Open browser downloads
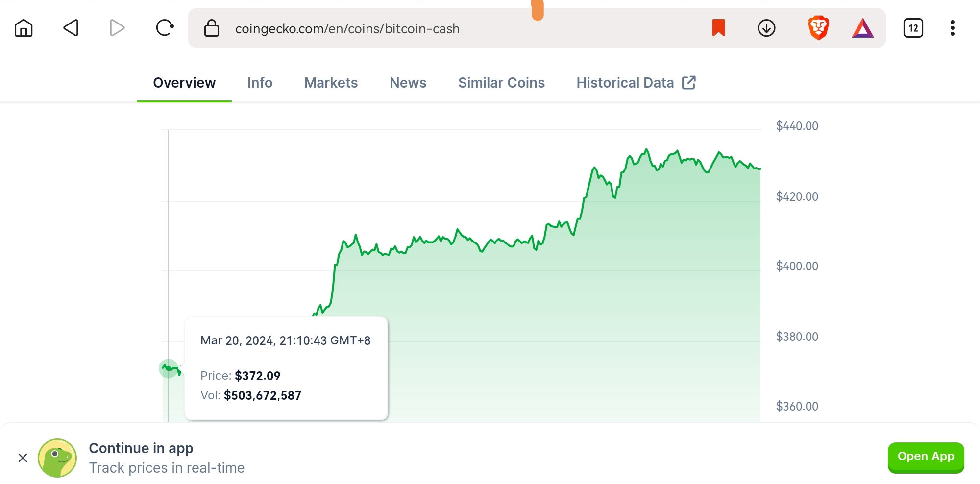Screen dimensions: 980x484 tap(766, 28)
